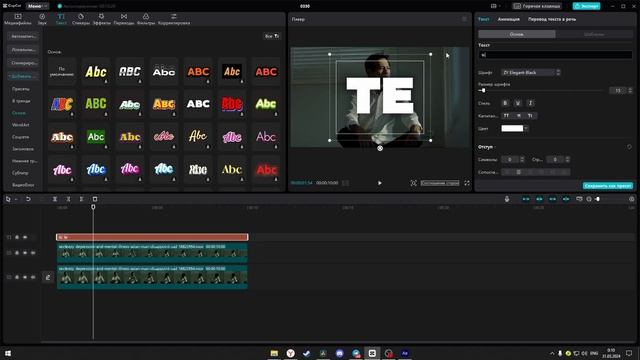Open Yandex browser from taskbar

(x=290, y=353)
